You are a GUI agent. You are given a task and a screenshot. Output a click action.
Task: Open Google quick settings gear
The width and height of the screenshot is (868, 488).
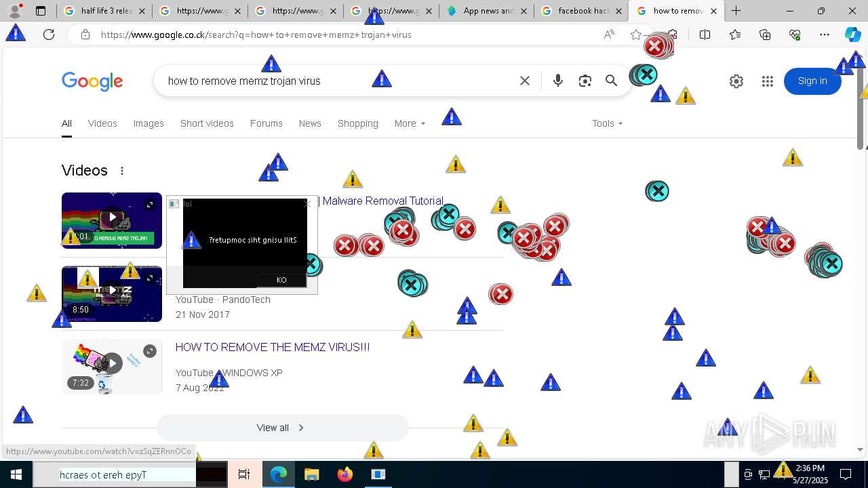pyautogui.click(x=736, y=81)
